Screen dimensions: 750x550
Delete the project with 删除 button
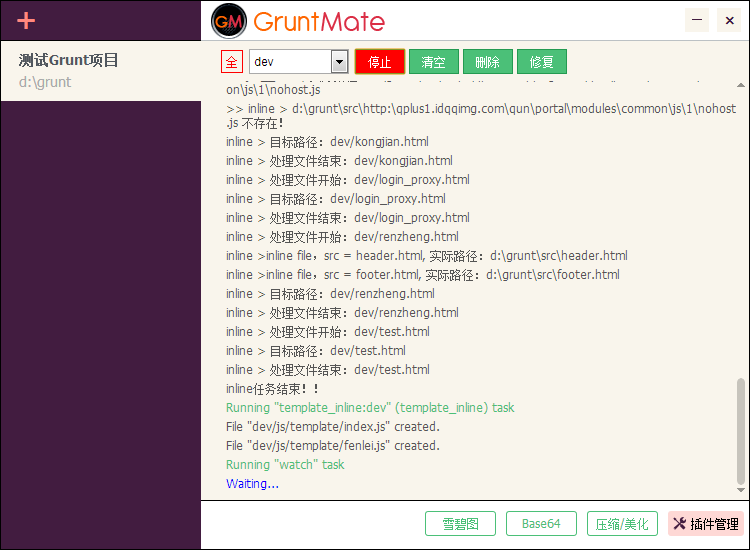click(488, 62)
